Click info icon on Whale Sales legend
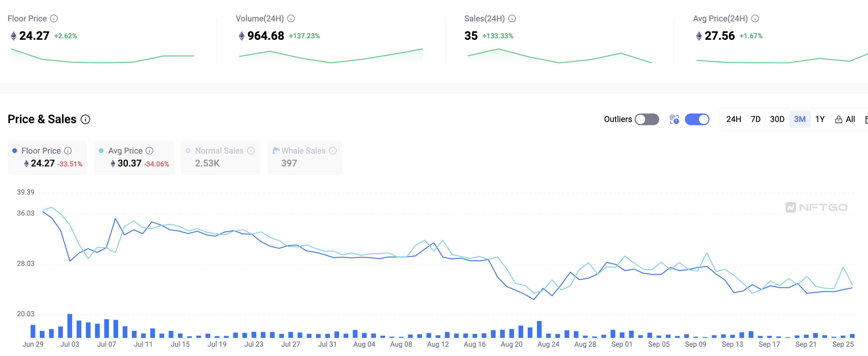The height and width of the screenshot is (356, 868). (333, 151)
